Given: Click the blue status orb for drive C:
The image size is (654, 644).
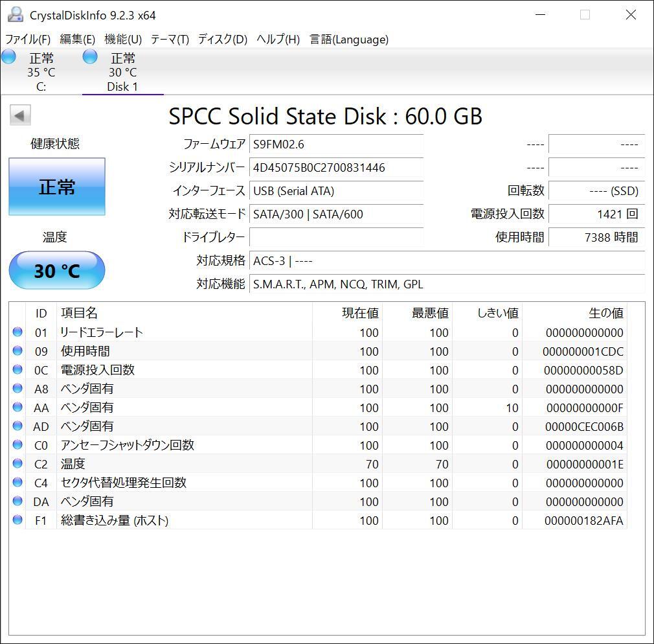Looking at the screenshot, I should click(x=8, y=56).
